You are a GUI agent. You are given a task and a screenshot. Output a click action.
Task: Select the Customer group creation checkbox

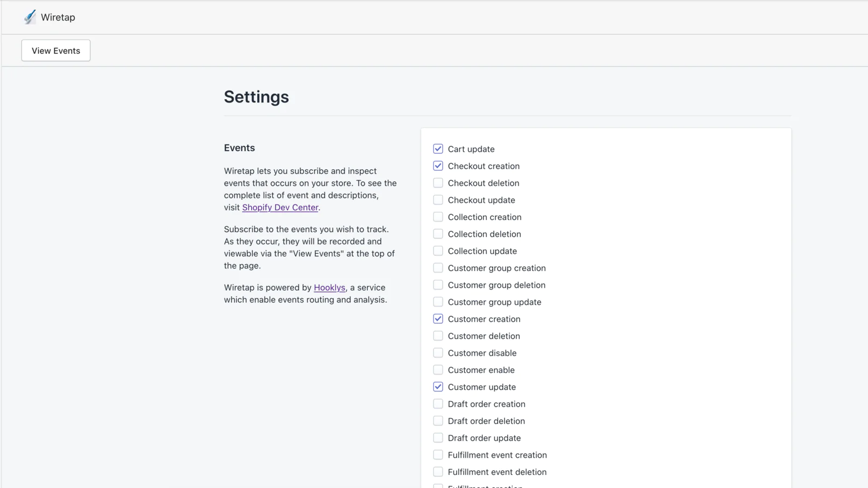[x=438, y=268]
